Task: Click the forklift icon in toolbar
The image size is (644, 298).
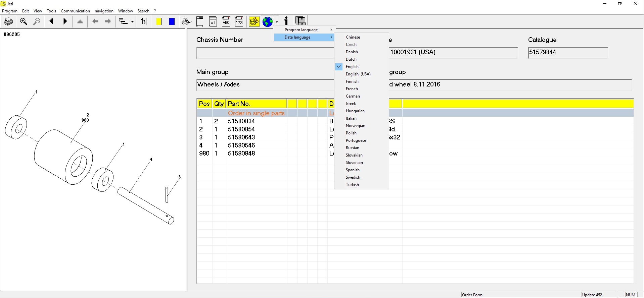Action: pos(186,22)
